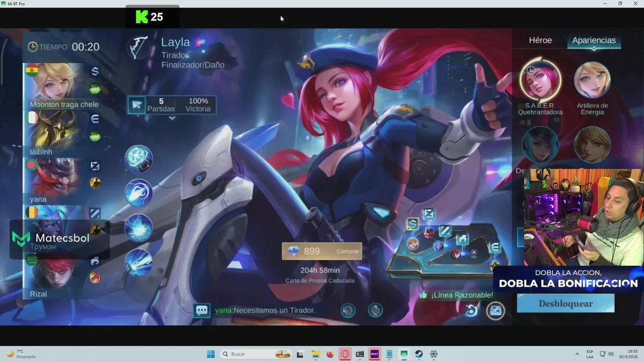Click lane icon beside yana
The width and height of the screenshot is (644, 362).
(x=95, y=166)
